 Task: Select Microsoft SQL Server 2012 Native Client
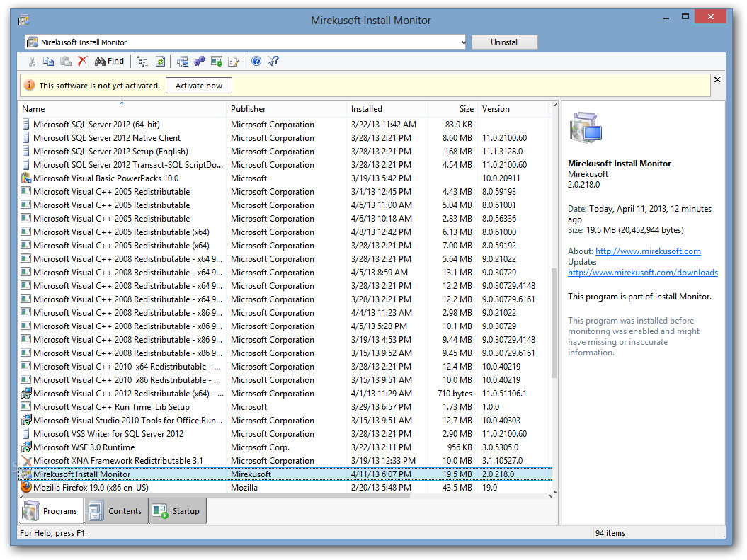285,137
